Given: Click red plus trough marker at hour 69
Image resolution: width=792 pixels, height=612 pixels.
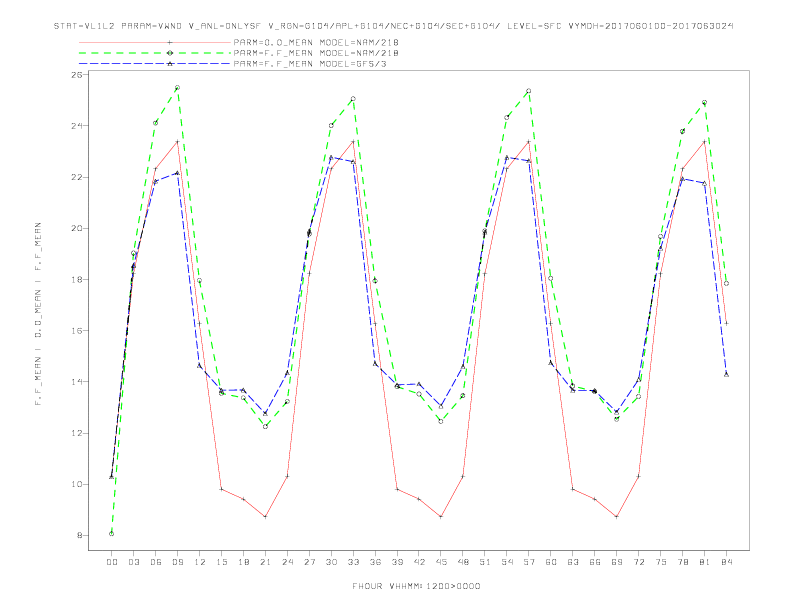Looking at the screenshot, I should coord(617,517).
